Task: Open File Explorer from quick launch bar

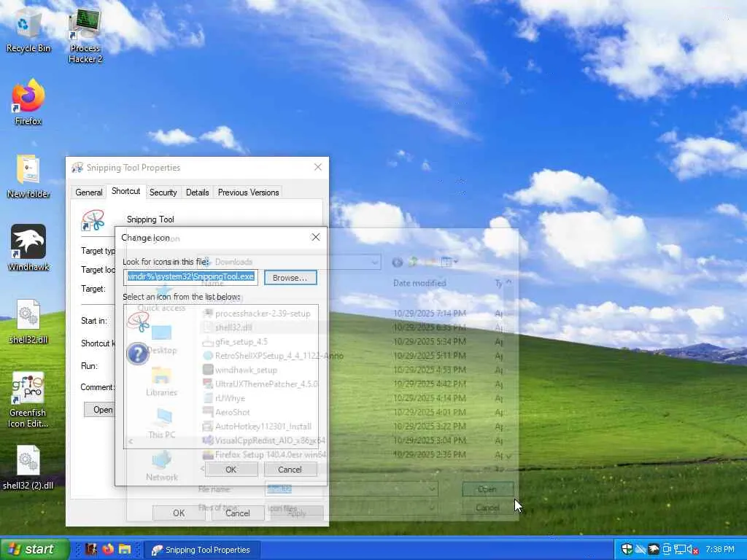Action: [x=125, y=549]
